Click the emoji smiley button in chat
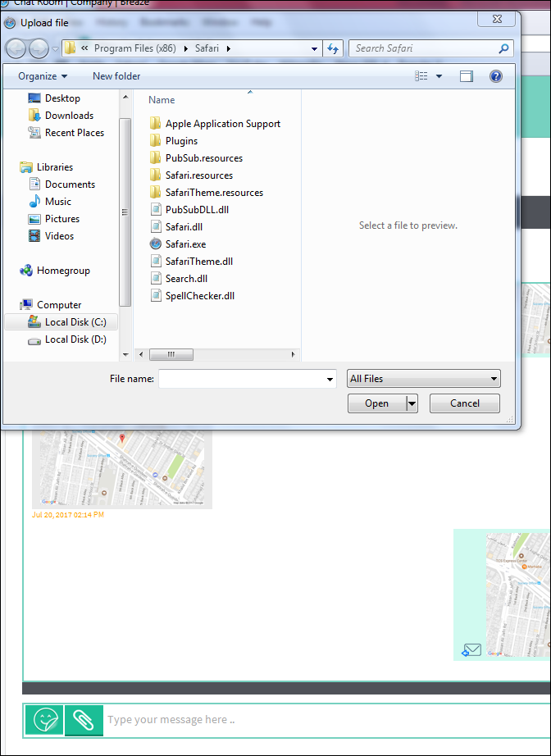Image resolution: width=551 pixels, height=756 pixels. pyautogui.click(x=44, y=720)
